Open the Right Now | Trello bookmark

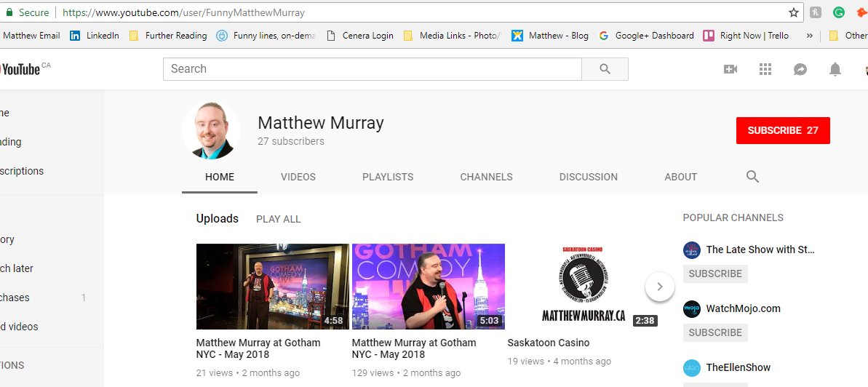746,36
